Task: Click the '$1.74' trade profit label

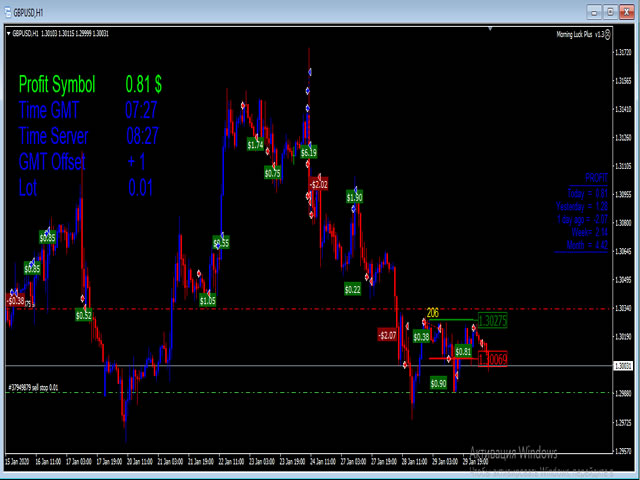Action: (256, 145)
